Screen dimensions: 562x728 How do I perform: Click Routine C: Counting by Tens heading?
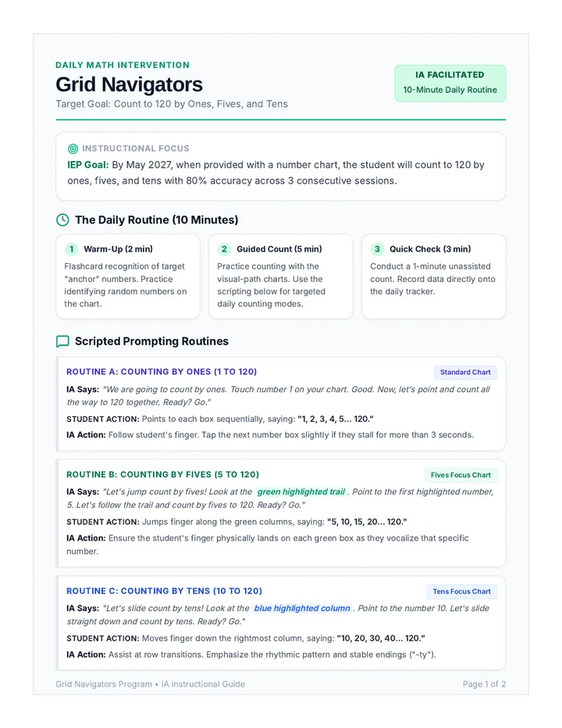[x=164, y=591]
